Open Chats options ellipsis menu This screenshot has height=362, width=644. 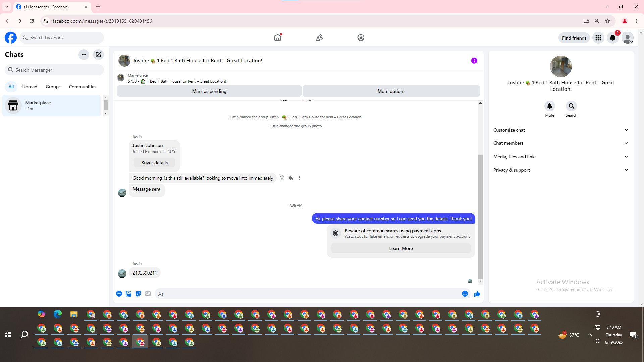pos(84,55)
